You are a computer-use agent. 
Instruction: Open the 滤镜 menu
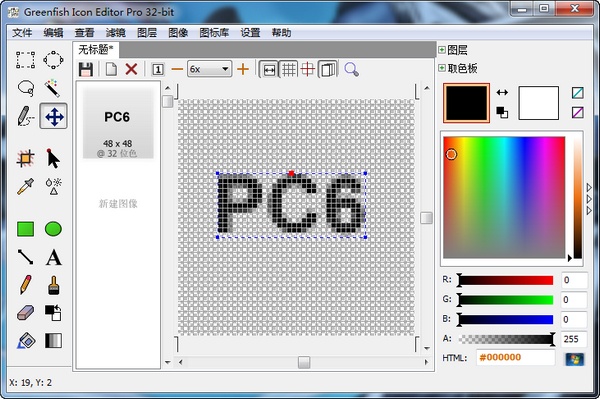(x=116, y=33)
